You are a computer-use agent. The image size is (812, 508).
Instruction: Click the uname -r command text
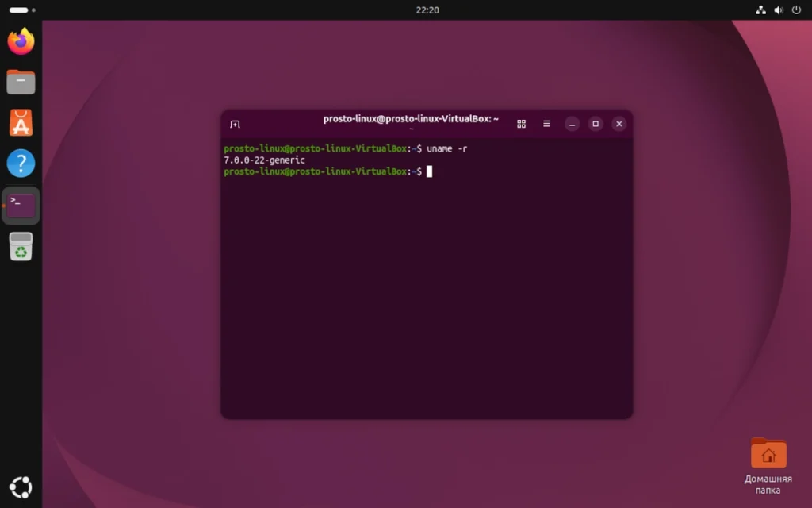[447, 148]
